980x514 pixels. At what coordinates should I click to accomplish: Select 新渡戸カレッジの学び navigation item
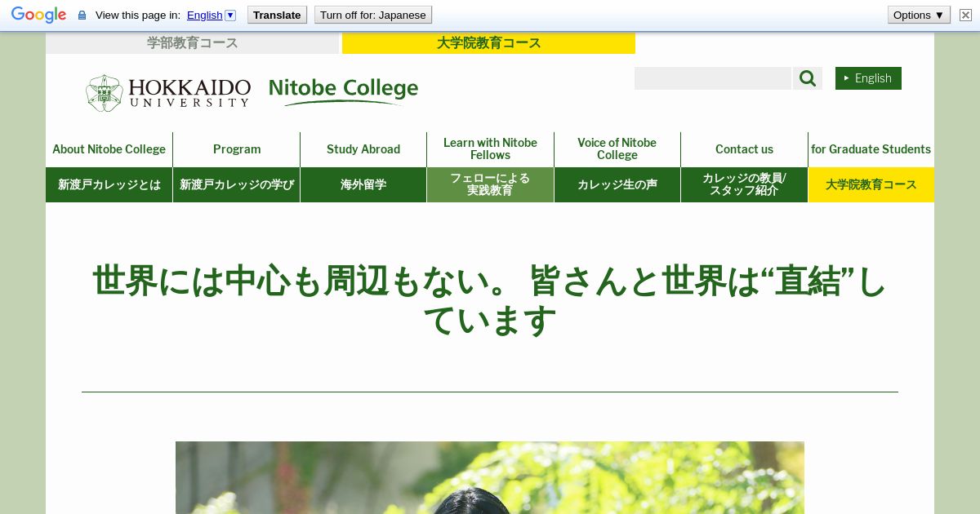pyautogui.click(x=237, y=185)
